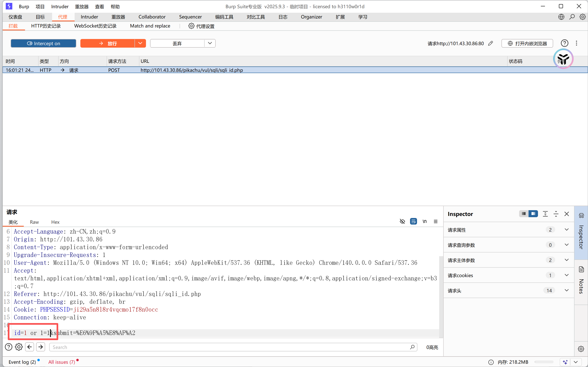
Task: Switch to the Sequencer tab
Action: point(190,17)
